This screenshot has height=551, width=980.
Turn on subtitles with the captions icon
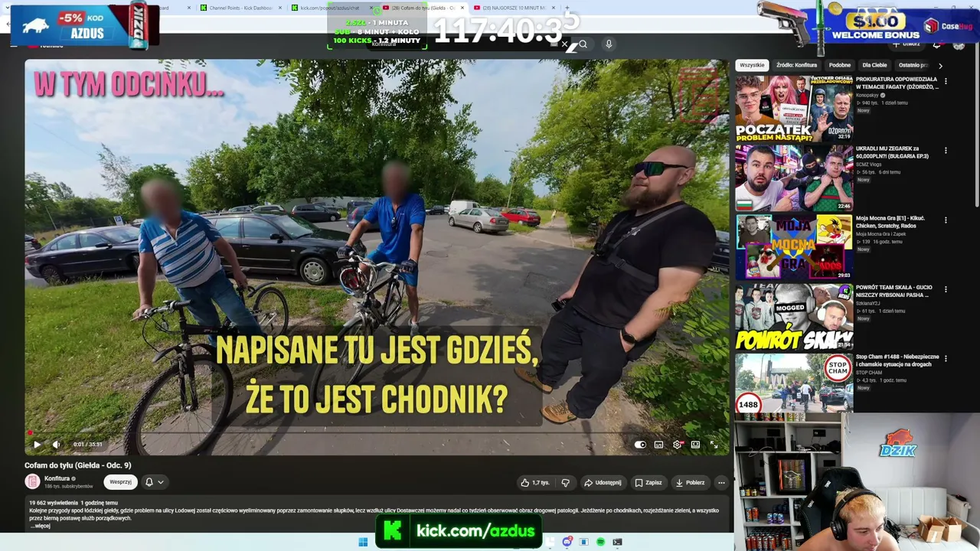coord(658,445)
